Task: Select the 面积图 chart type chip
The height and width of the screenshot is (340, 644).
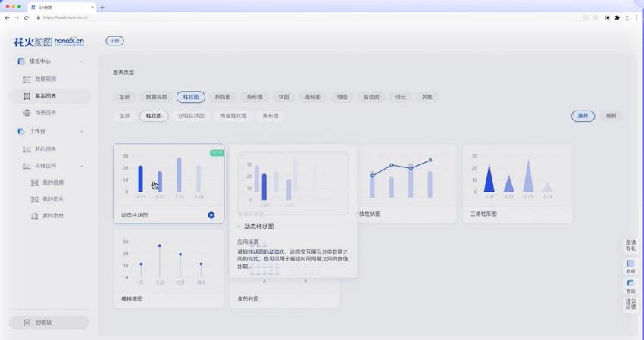Action: 313,97
